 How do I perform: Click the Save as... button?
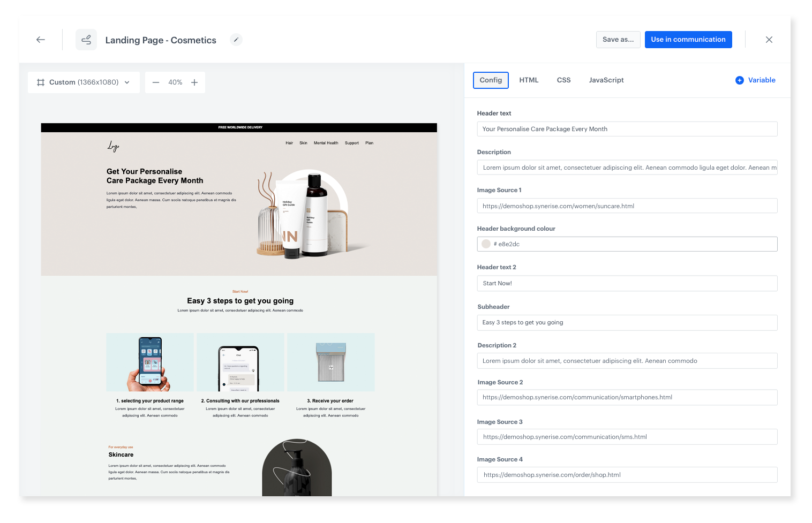(x=618, y=39)
